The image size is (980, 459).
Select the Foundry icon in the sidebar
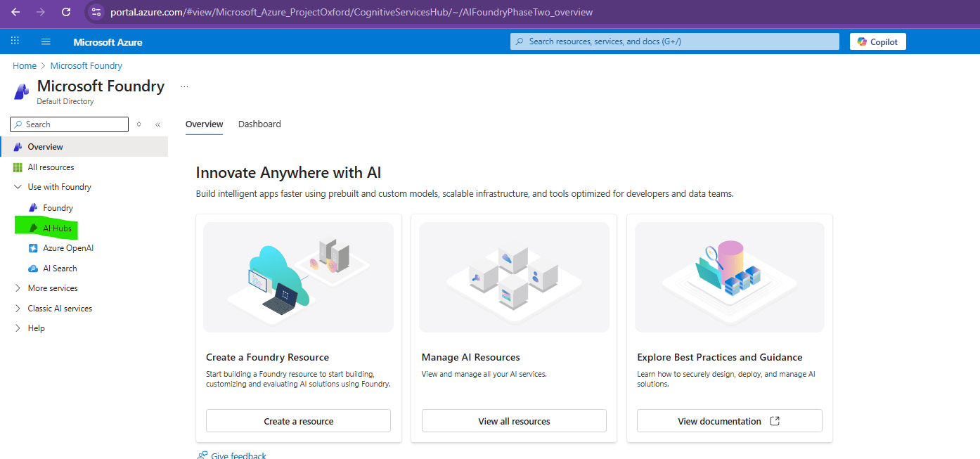click(x=53, y=207)
